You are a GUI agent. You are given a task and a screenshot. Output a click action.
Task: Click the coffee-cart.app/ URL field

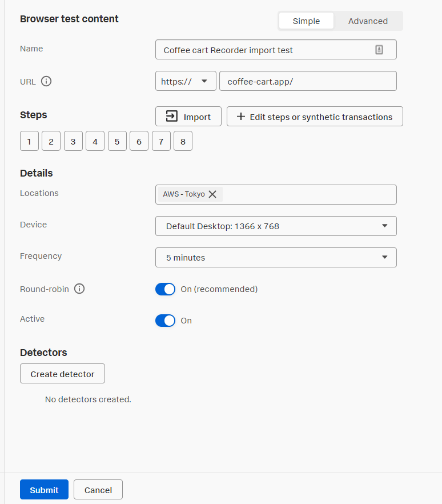pyautogui.click(x=308, y=81)
